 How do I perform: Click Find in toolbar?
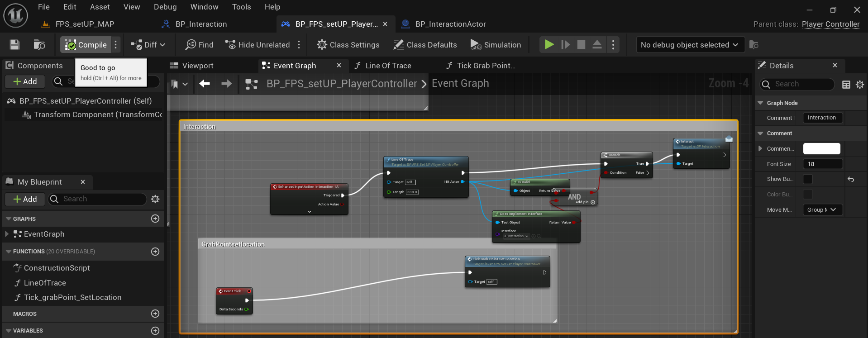pyautogui.click(x=200, y=45)
